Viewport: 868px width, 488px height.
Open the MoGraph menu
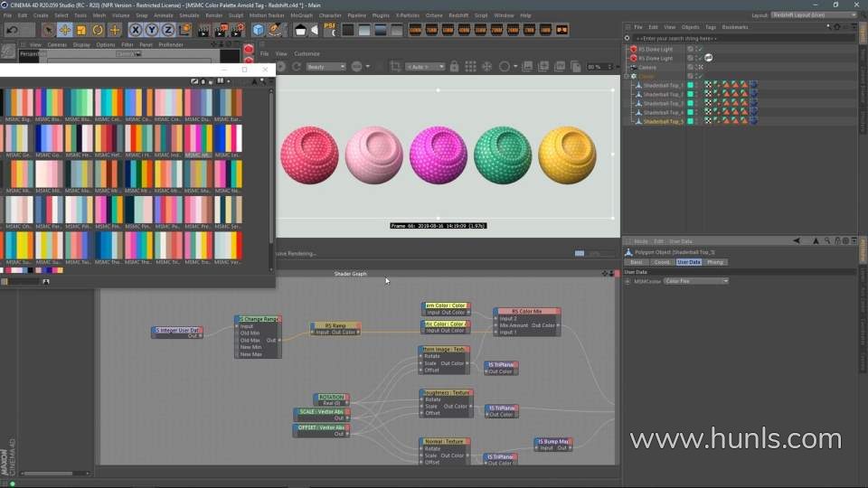coord(301,15)
